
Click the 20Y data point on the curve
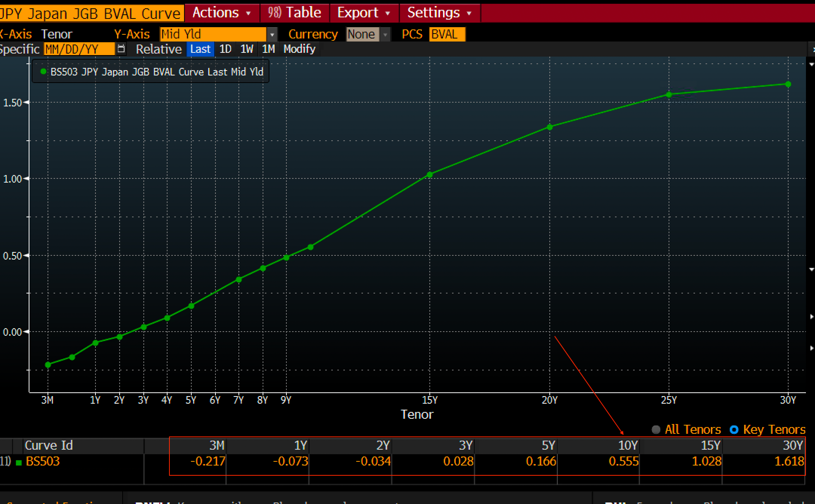(549, 127)
